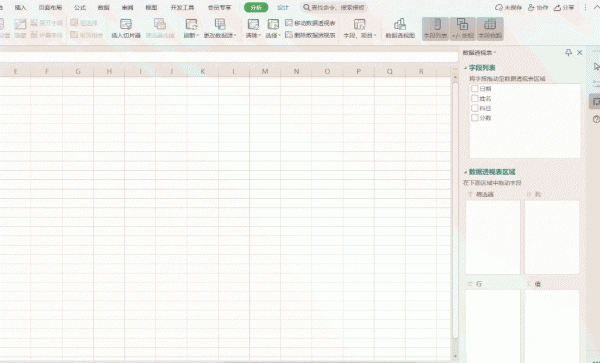Screen dimensions: 600x363
Task: Click the 取消组合 (Ungroup) button
Action: point(86,35)
